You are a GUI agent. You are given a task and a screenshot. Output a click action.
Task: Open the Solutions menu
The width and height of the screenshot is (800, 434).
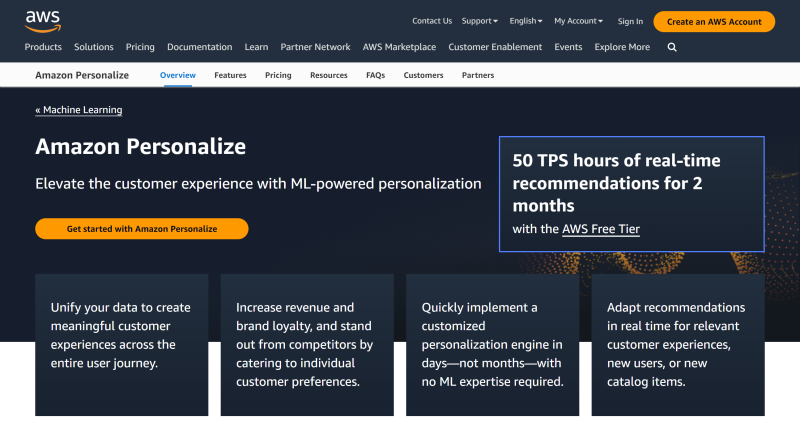coord(93,47)
